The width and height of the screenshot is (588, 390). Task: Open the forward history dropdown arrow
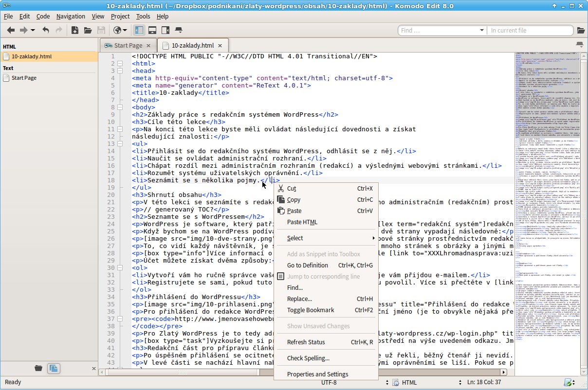click(x=33, y=30)
